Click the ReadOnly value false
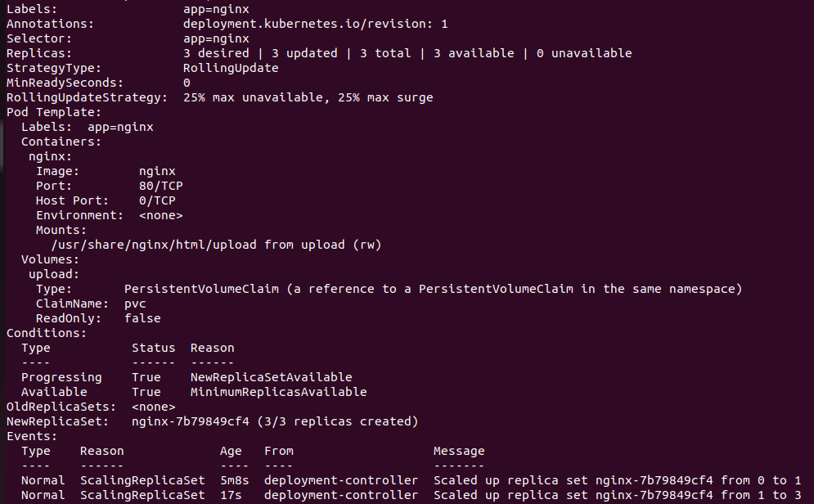Viewport: 814px width, 504px height. coord(142,318)
